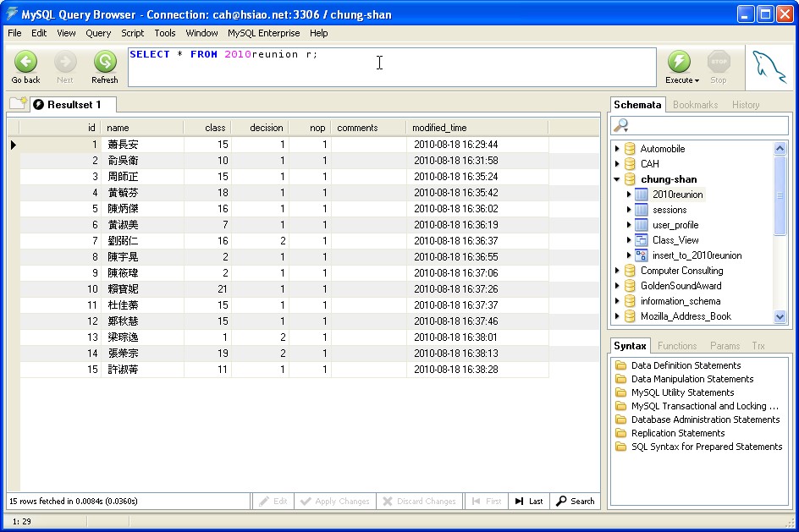
Task: Select the chung-shan database icon
Action: tap(630, 179)
